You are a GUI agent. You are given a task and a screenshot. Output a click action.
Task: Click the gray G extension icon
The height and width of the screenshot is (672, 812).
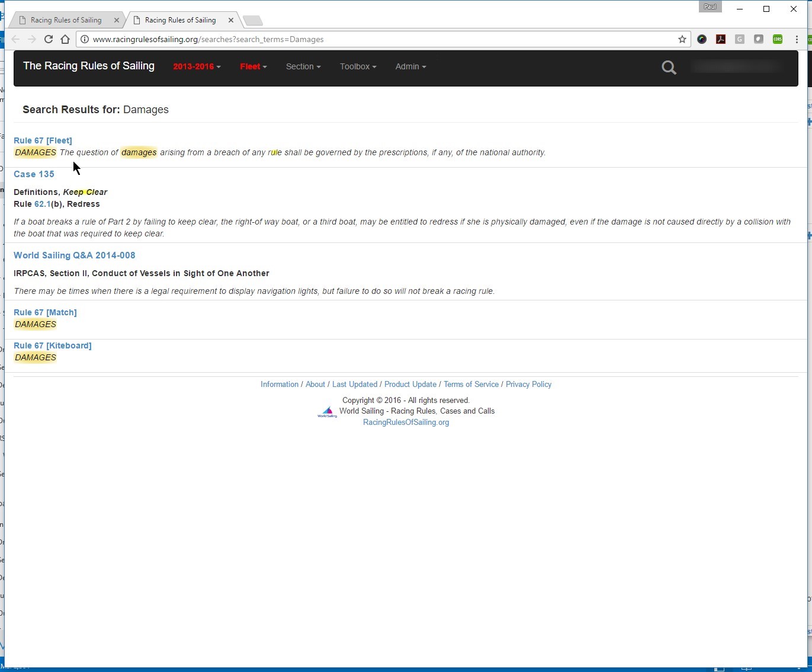(x=740, y=39)
